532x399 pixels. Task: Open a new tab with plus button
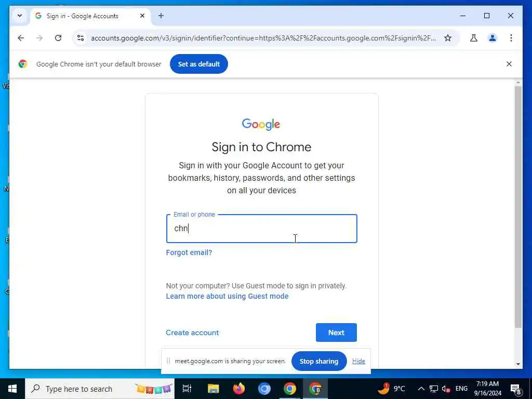pos(161,16)
